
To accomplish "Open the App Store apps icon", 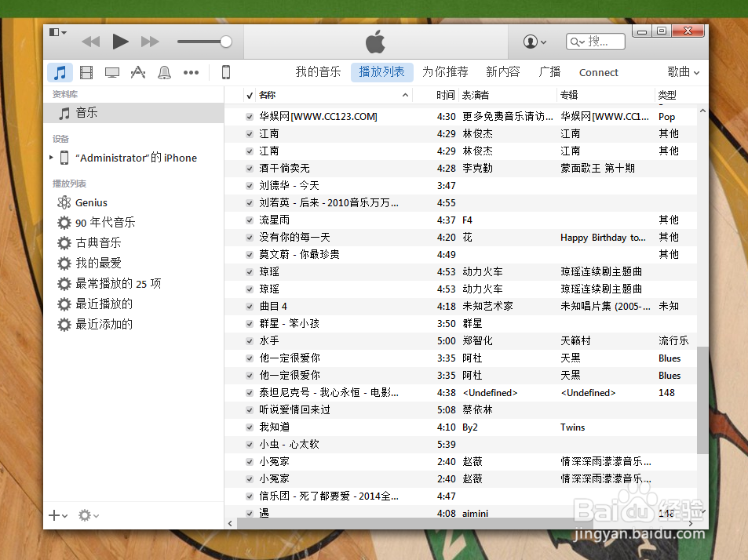I will [138, 72].
